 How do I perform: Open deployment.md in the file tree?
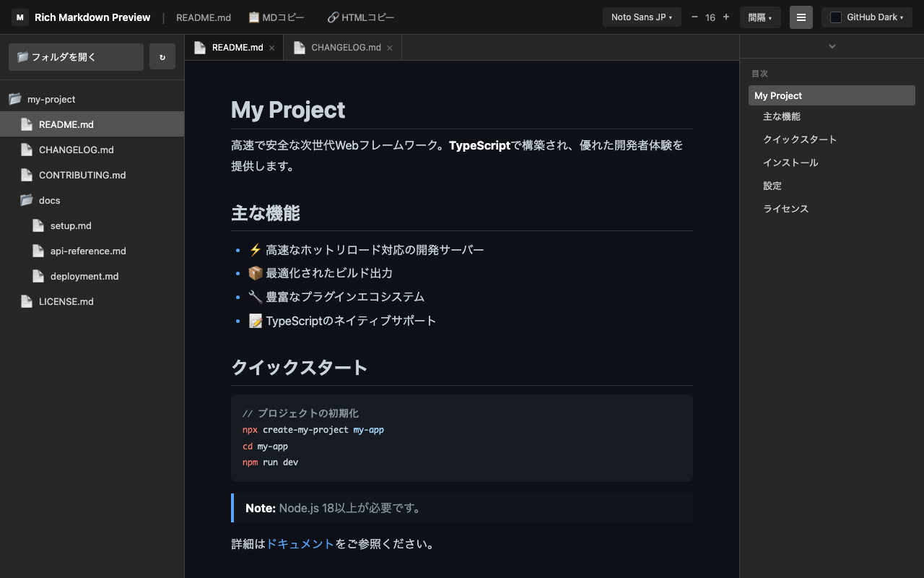click(92, 276)
